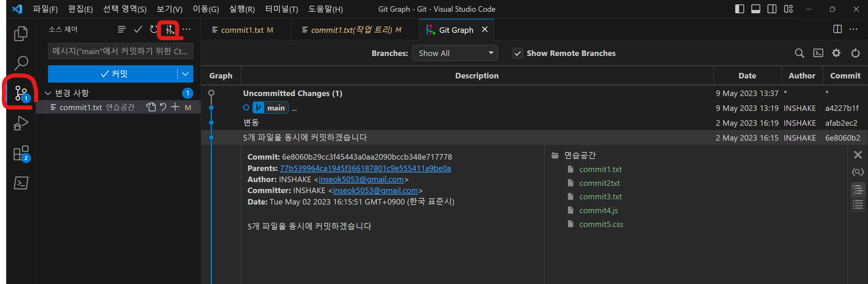Open the 편집(E) menu
The width and height of the screenshot is (868, 284).
point(80,9)
